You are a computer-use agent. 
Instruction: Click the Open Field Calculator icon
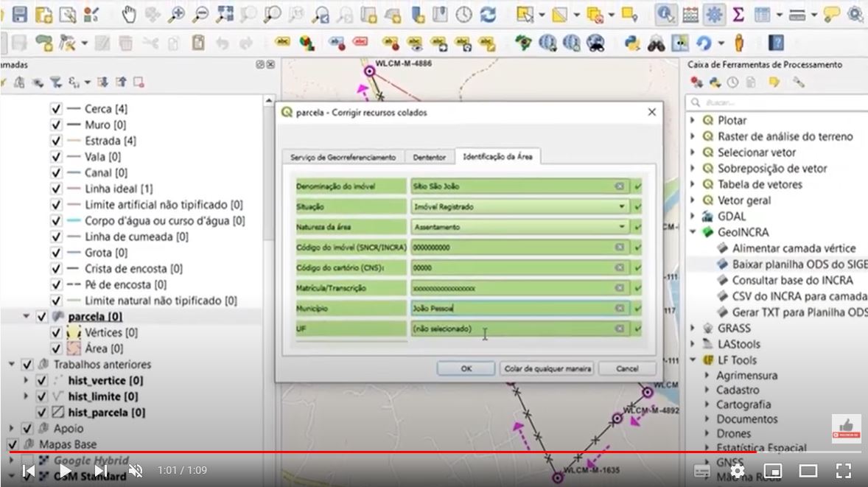(x=690, y=15)
